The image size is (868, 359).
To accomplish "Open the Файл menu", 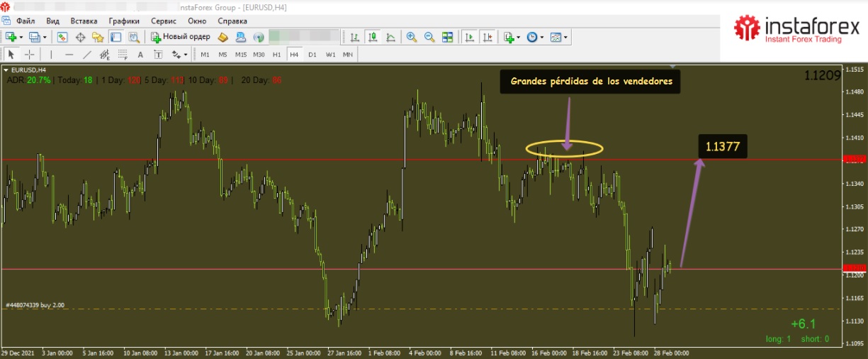I will (x=26, y=21).
